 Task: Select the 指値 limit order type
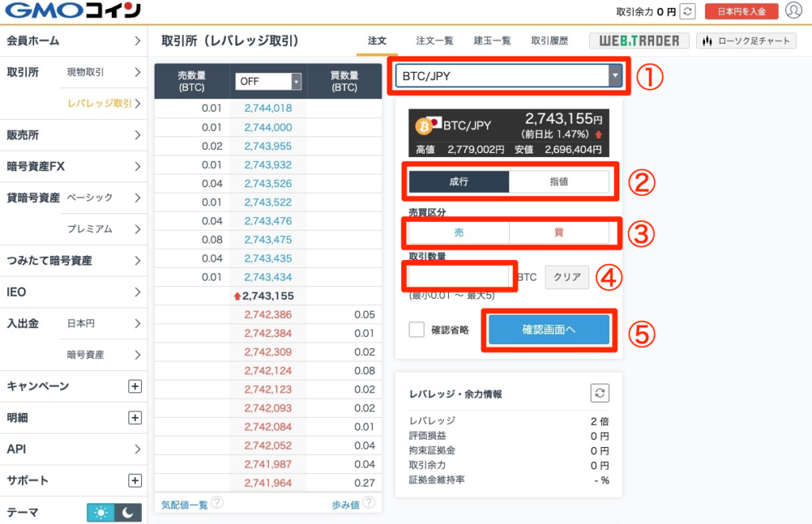click(558, 182)
